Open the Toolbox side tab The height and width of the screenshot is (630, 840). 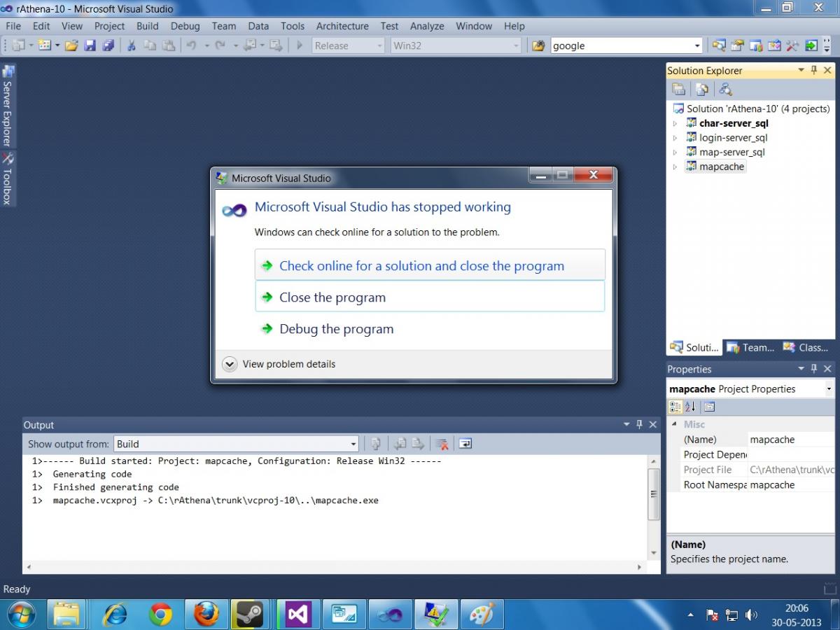[x=8, y=178]
